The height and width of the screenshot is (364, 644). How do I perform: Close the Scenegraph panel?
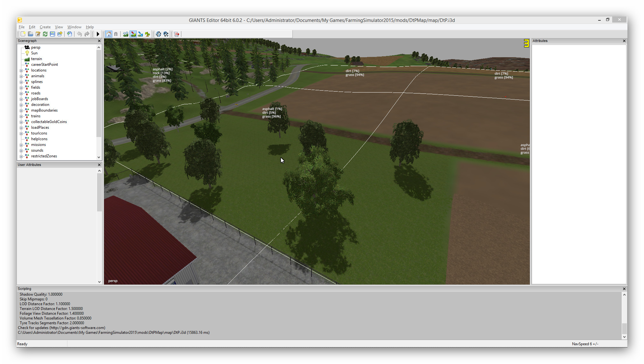99,41
